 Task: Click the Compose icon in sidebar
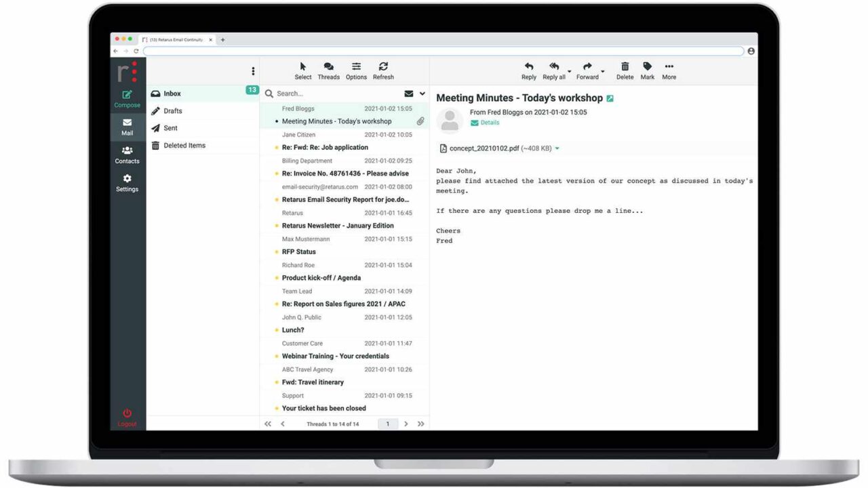click(127, 96)
